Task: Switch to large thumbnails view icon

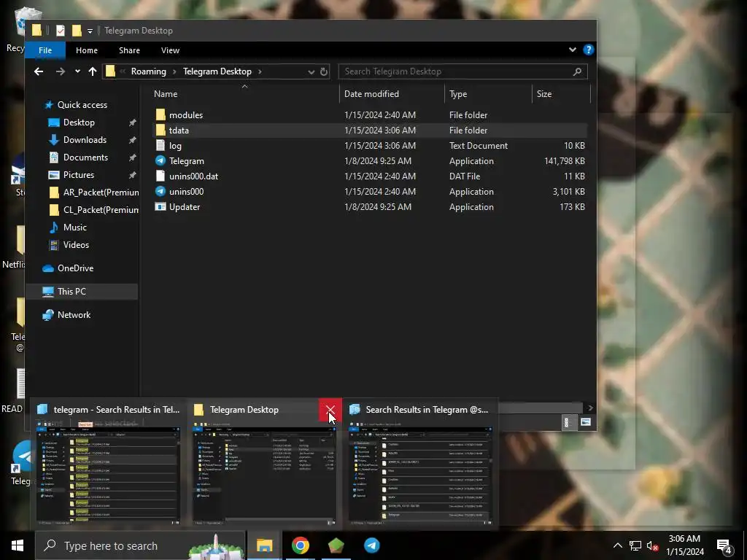Action: click(585, 422)
